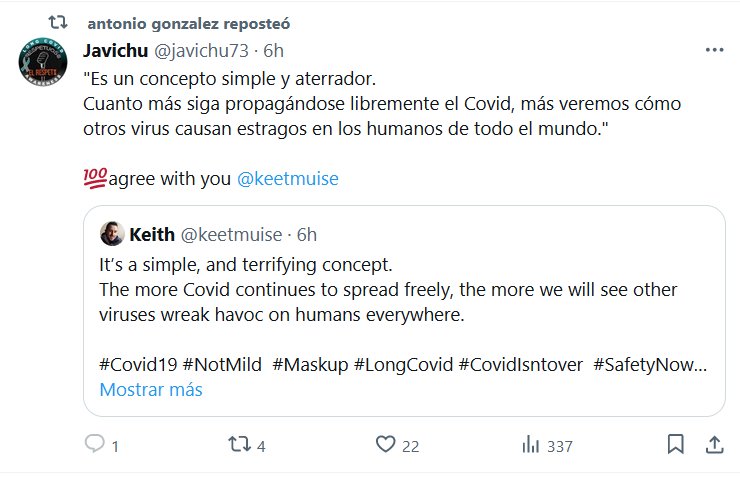Click the share upload icon
740x478 pixels.
(714, 444)
